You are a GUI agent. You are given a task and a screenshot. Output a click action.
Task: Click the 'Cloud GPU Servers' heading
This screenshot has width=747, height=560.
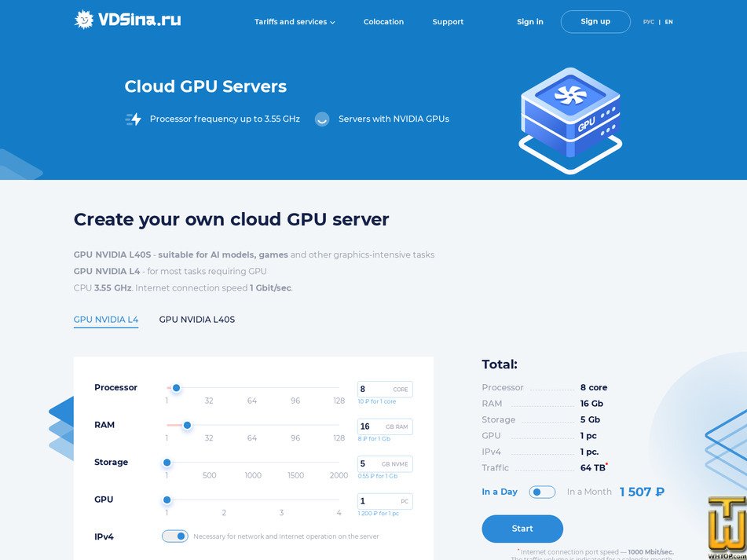coord(205,86)
